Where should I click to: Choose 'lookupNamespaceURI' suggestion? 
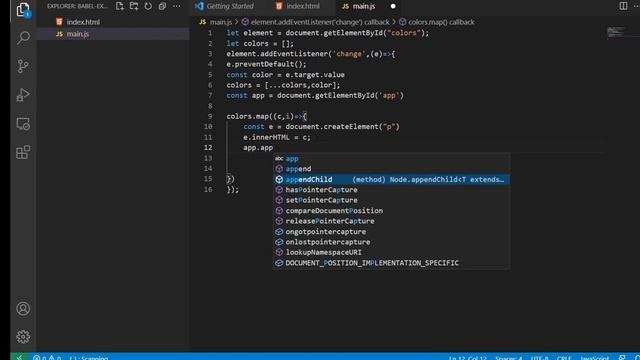pos(391,252)
